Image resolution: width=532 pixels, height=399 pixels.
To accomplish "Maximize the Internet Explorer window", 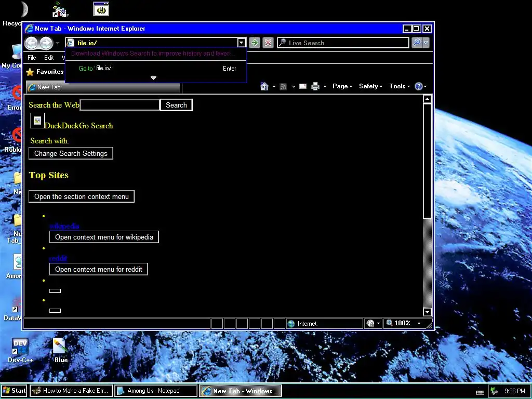I will click(x=417, y=29).
